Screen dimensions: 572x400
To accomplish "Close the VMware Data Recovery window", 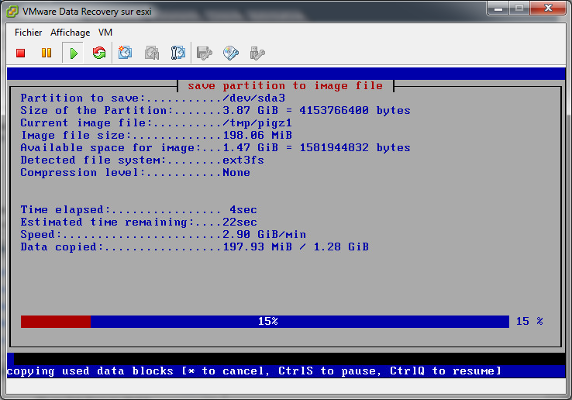I will click(x=548, y=8).
